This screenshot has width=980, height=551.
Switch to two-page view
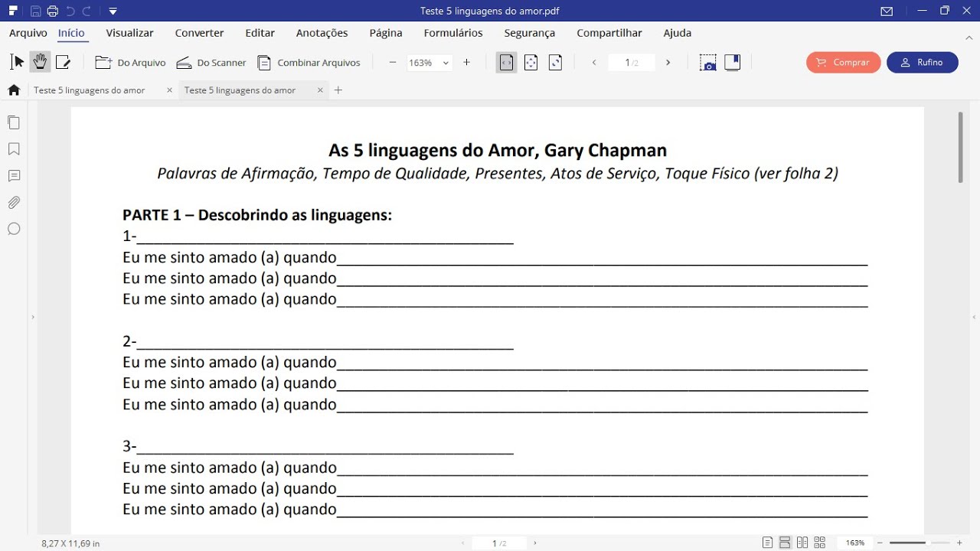point(802,543)
